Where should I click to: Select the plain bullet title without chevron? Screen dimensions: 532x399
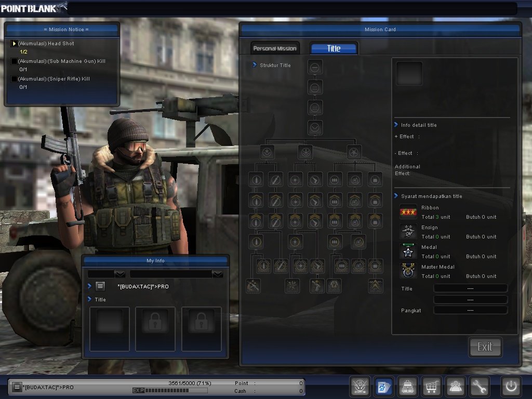click(x=256, y=180)
